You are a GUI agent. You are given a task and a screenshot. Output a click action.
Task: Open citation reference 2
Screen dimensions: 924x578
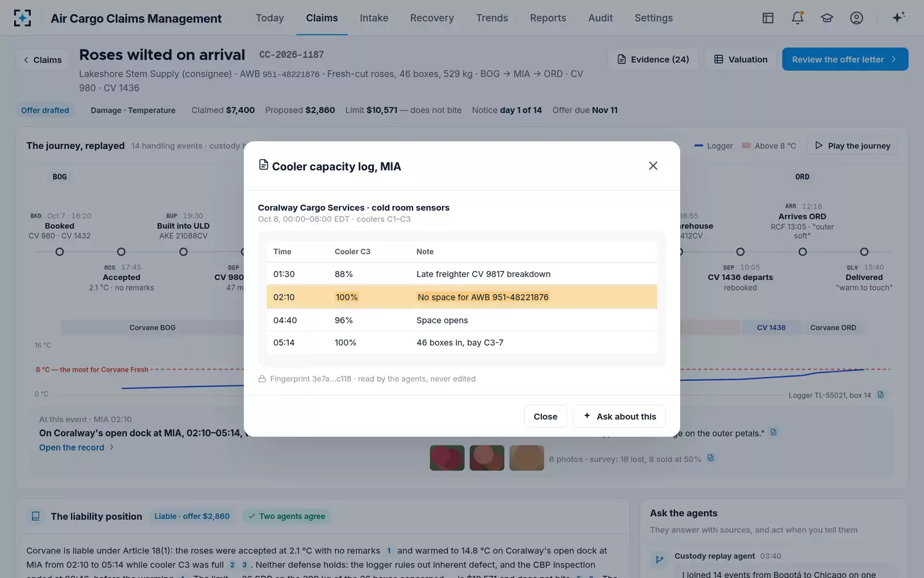coord(232,565)
